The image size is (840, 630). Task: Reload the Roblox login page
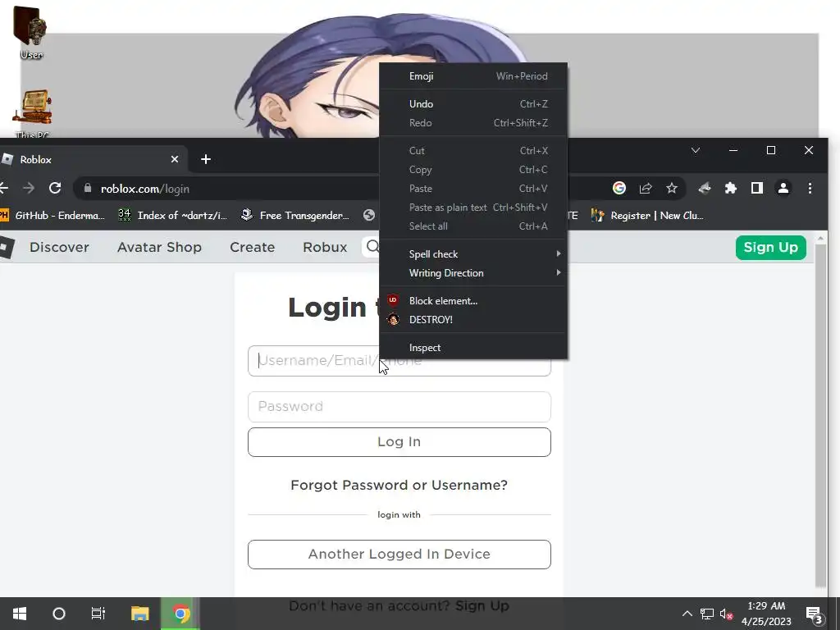(x=55, y=188)
